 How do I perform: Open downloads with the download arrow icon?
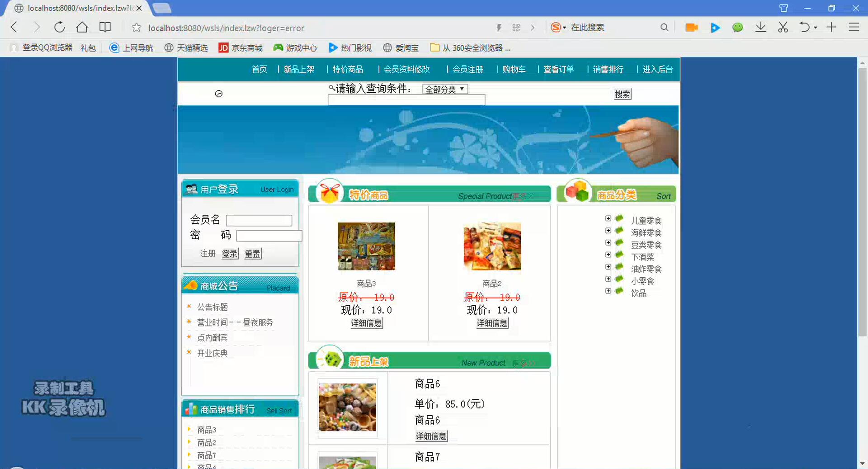coord(760,27)
